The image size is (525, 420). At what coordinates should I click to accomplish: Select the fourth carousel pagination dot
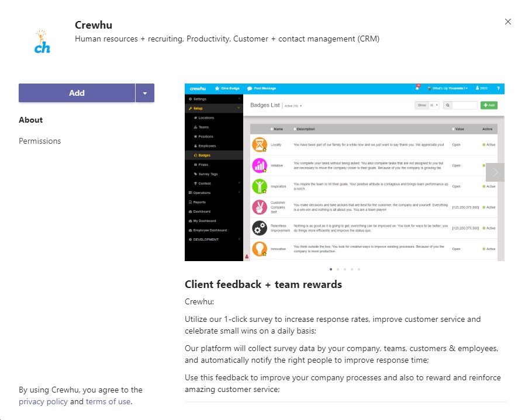(x=352, y=269)
